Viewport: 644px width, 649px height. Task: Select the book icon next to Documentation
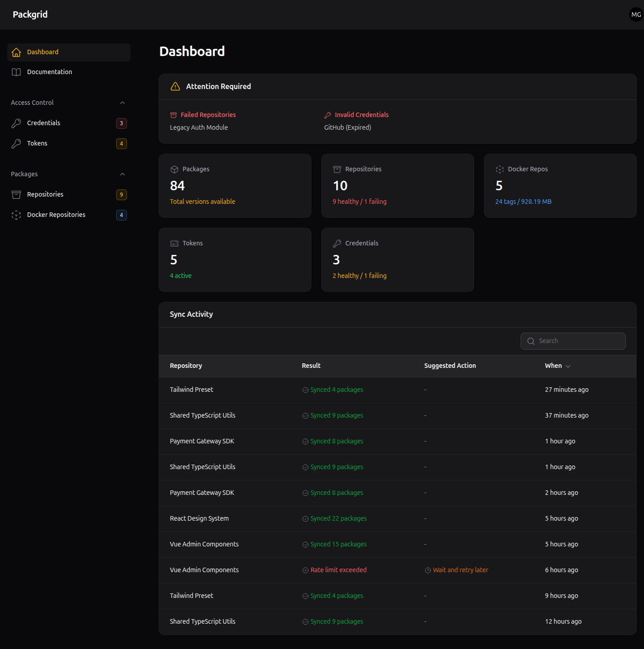click(x=16, y=72)
